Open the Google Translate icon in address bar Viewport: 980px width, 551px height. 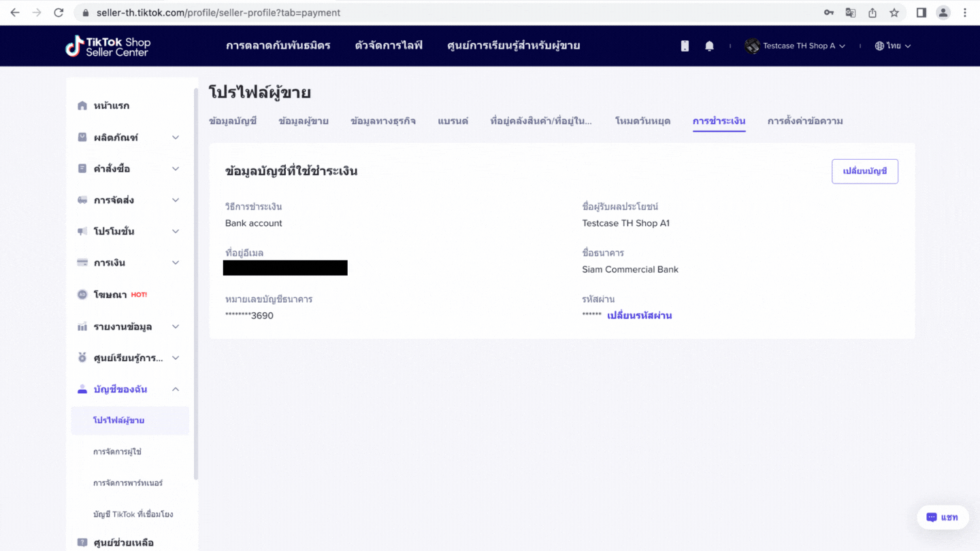(851, 12)
